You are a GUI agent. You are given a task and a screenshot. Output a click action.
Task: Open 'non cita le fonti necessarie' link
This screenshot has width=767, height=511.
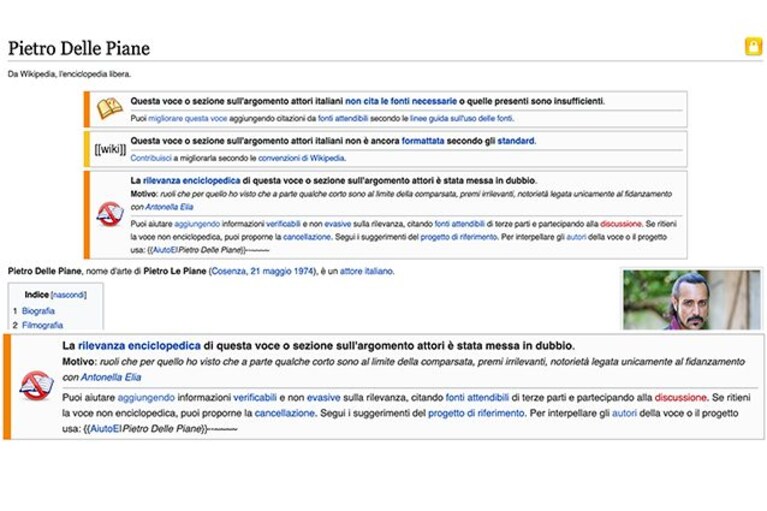pos(401,101)
